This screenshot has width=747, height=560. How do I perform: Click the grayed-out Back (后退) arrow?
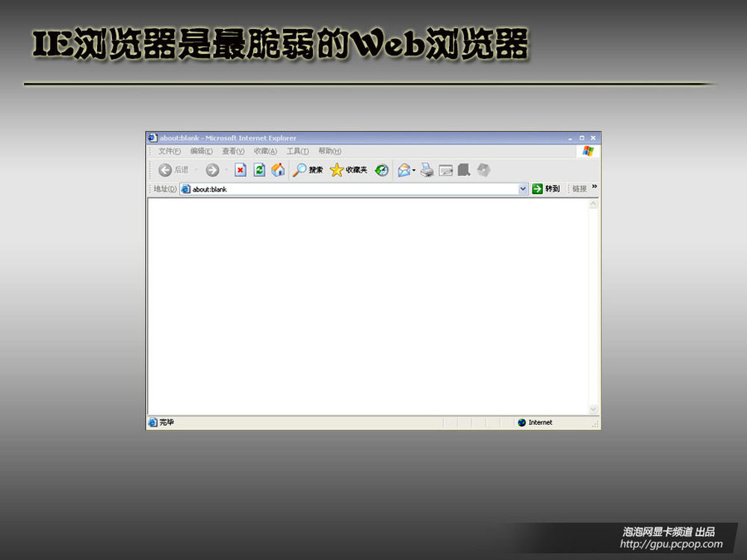pos(165,170)
